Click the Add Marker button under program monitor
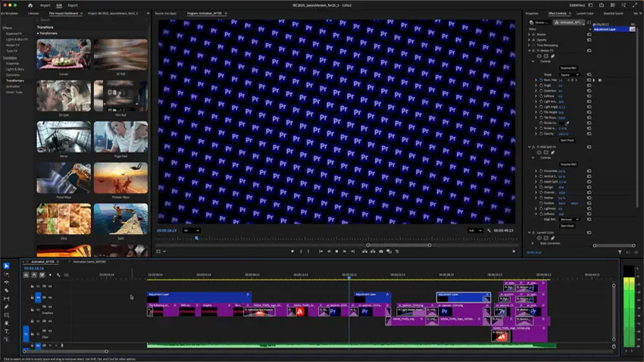Image resolution: width=644 pixels, height=362 pixels. 292,251
